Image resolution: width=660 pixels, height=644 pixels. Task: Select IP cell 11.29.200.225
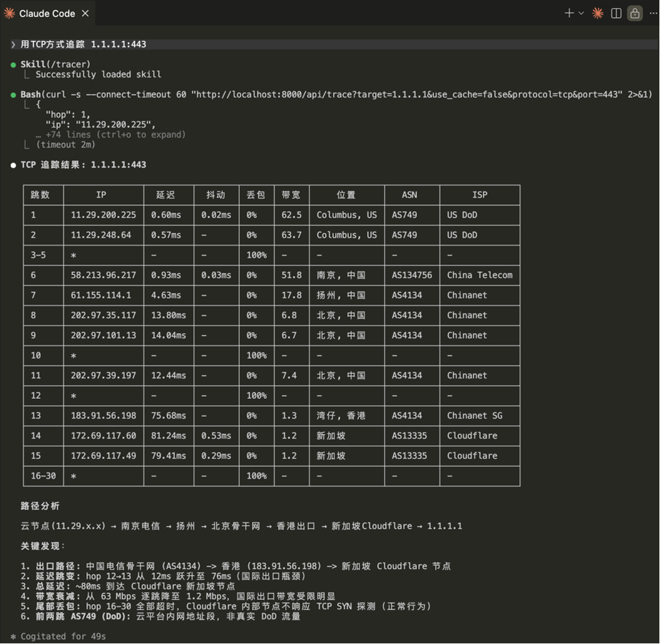[103, 216]
